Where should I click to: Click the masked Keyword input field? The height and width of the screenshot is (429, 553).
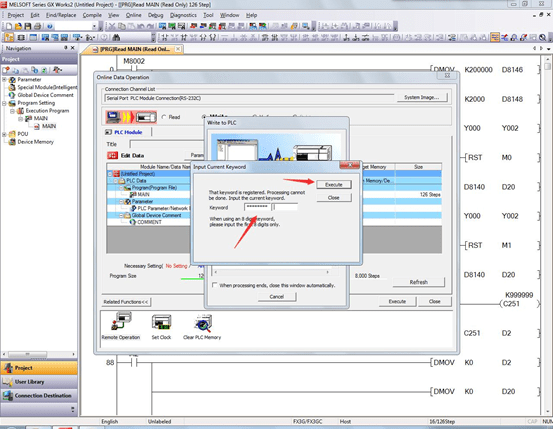coord(257,207)
